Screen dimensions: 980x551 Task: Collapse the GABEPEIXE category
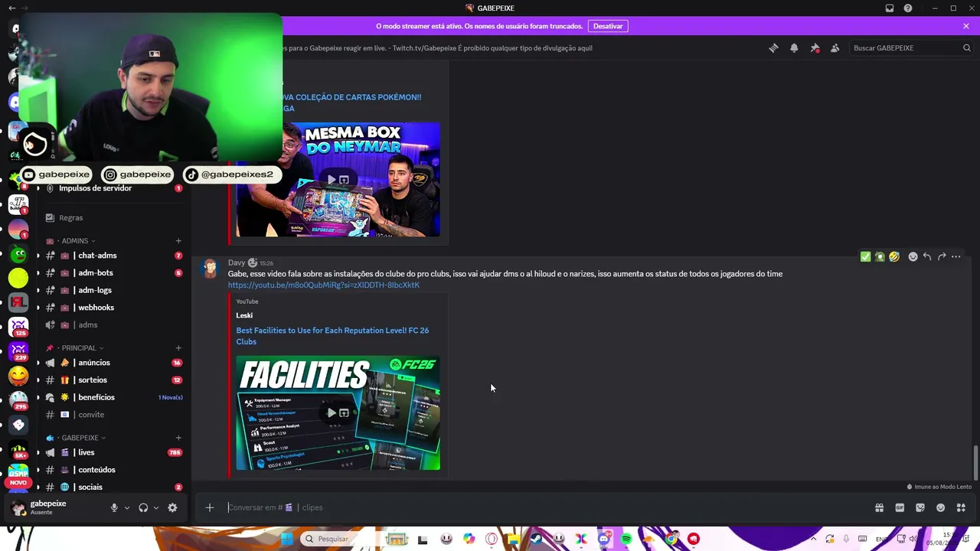[x=76, y=438]
